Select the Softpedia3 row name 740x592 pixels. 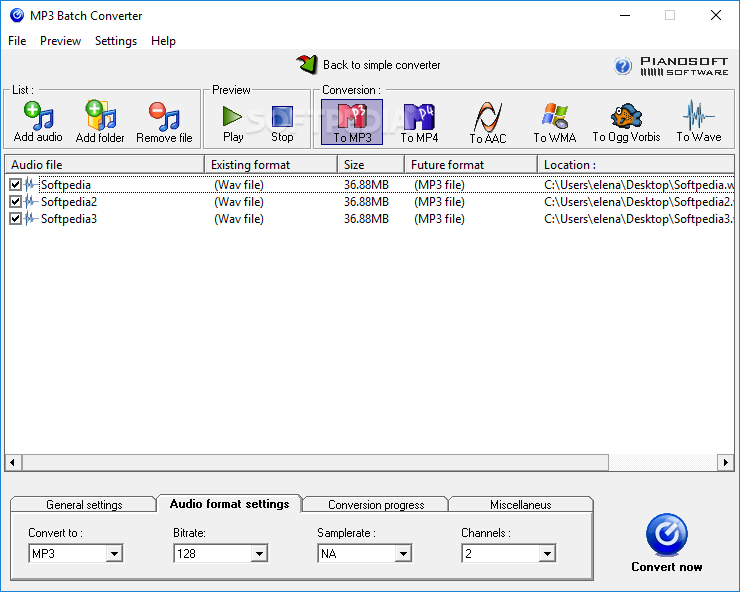coord(69,219)
